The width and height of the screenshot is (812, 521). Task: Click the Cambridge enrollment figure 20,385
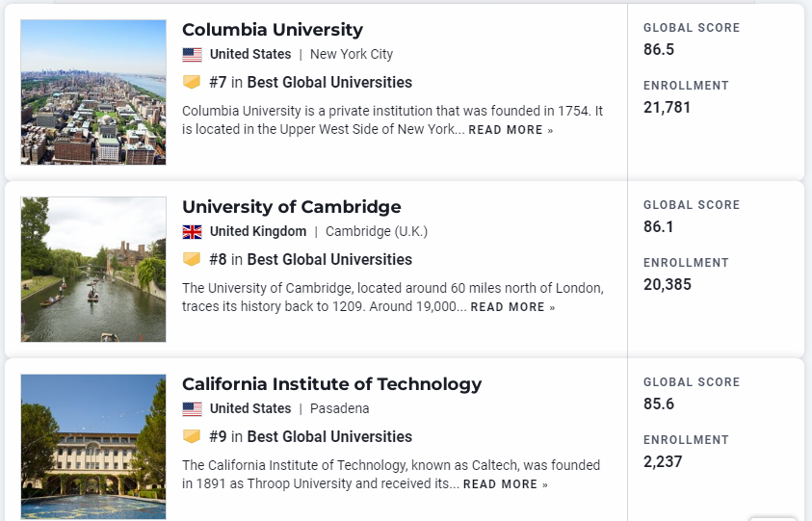click(x=667, y=284)
